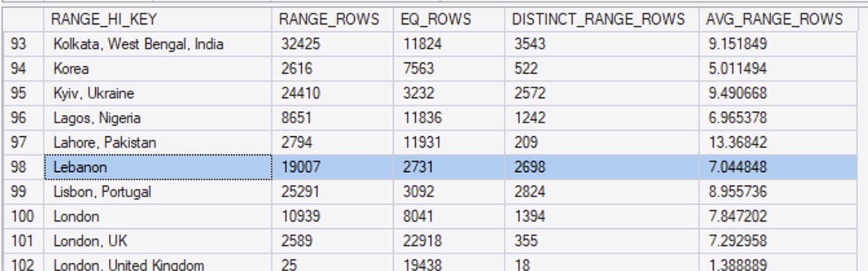Click the select-all corner cell of the grid
Viewport: 868px width, 271px height.
(23, 19)
